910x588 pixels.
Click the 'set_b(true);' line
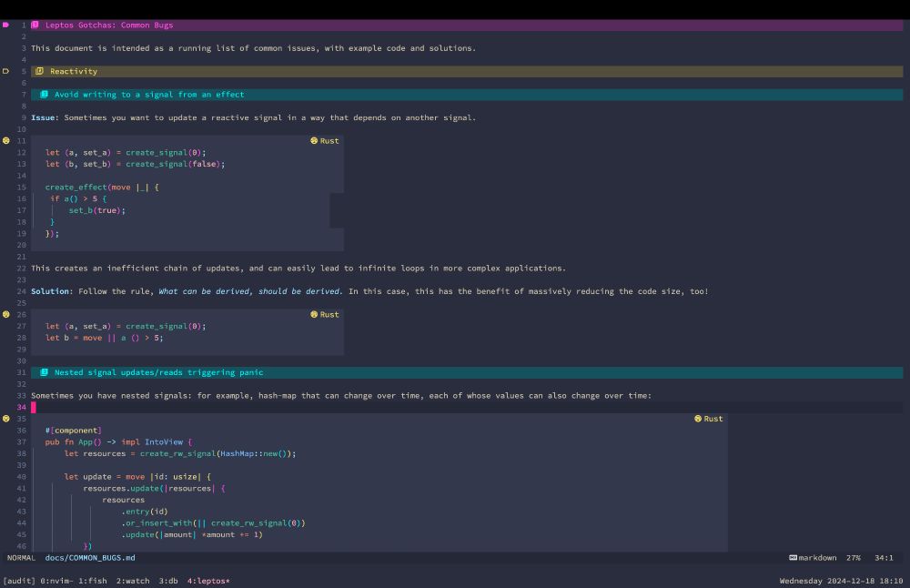[97, 210]
